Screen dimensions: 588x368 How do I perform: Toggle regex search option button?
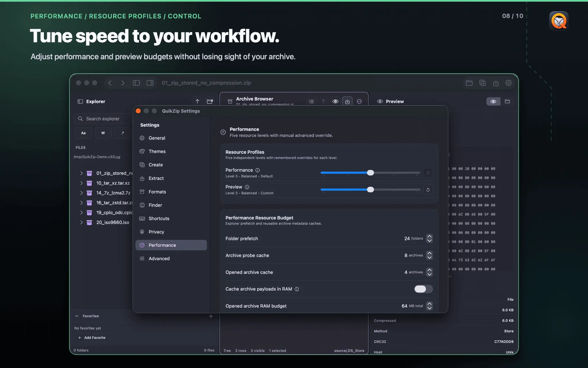point(123,133)
